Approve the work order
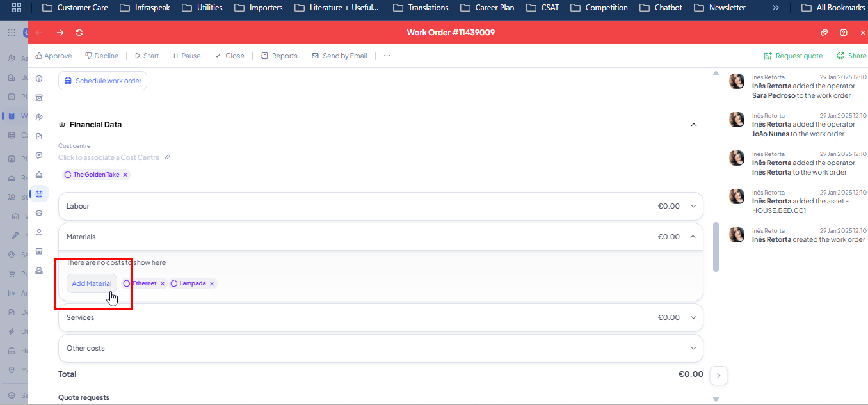Viewport: 868px width, 405px height. click(54, 56)
